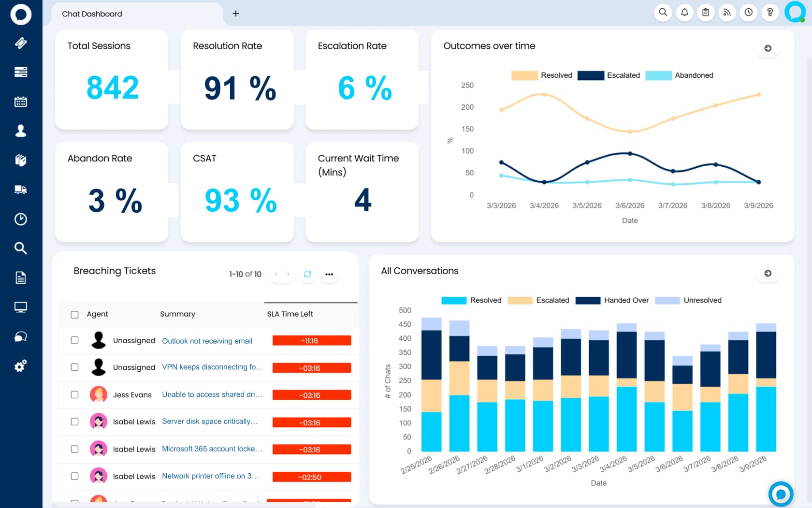Viewport: 812px width, 508px height.
Task: Click the 1-10 of 10 pagination text
Action: [x=245, y=274]
